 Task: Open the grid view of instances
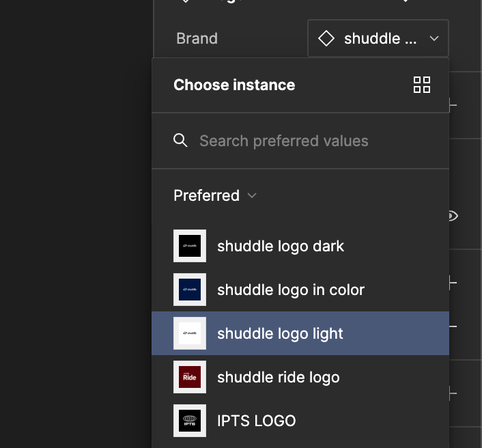[422, 85]
